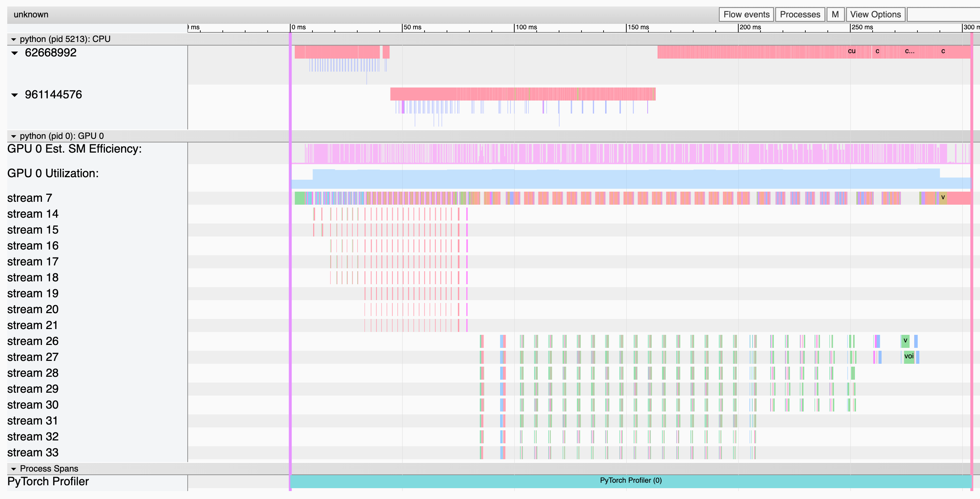Open View Options dropdown

(875, 14)
